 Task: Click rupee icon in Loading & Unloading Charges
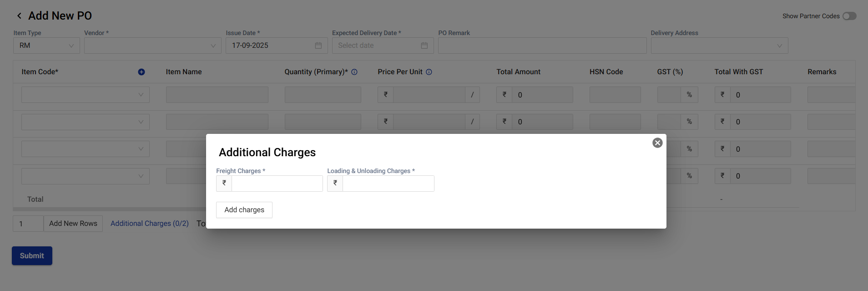[x=335, y=183]
